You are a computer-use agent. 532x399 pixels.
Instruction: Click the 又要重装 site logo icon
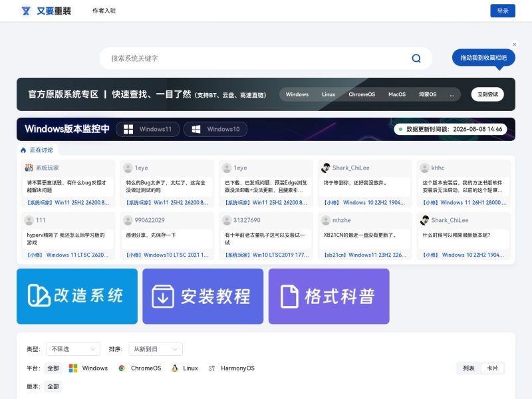point(26,11)
